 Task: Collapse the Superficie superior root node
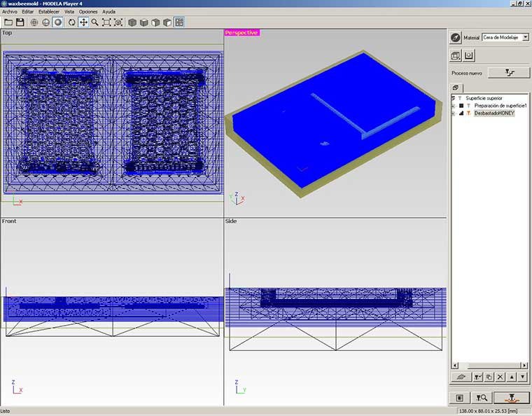[454, 98]
